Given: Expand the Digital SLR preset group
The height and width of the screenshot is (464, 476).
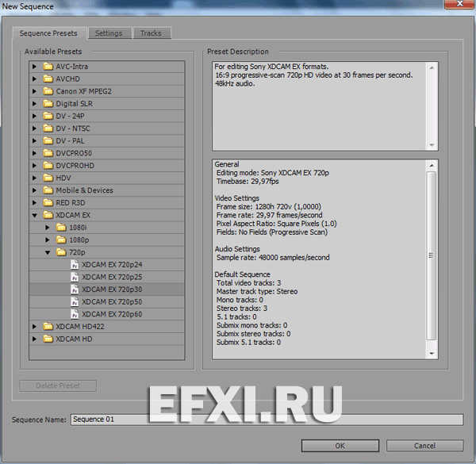Looking at the screenshot, I should [x=34, y=103].
